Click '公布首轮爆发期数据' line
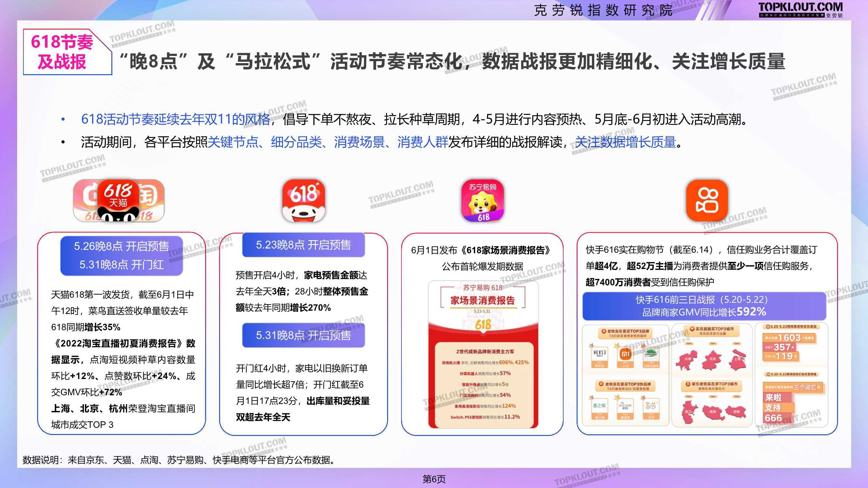The height and width of the screenshot is (488, 868). coord(483,266)
